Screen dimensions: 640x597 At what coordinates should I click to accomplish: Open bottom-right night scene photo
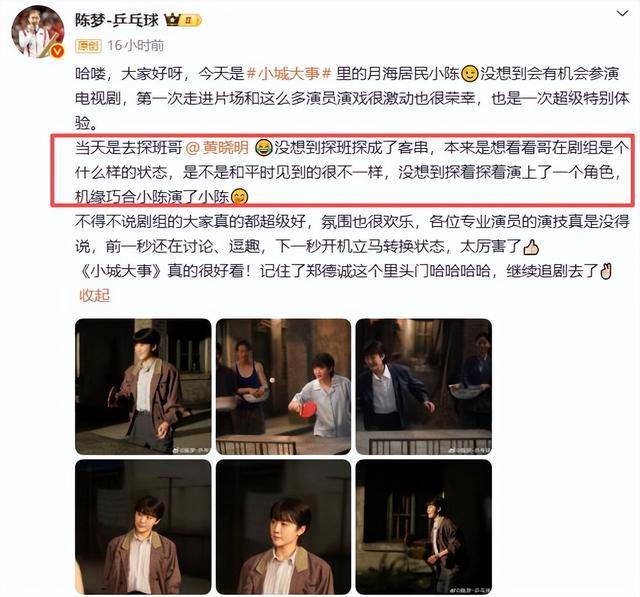pos(424,527)
